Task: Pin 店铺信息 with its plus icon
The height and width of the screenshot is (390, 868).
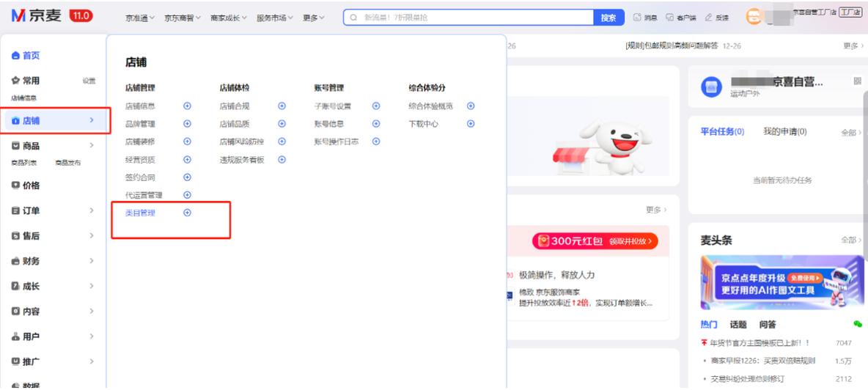Action: coord(187,106)
